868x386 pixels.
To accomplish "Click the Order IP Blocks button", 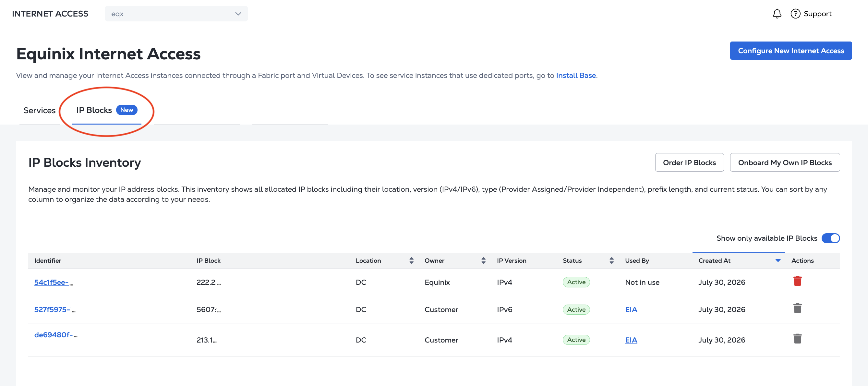I will 689,163.
